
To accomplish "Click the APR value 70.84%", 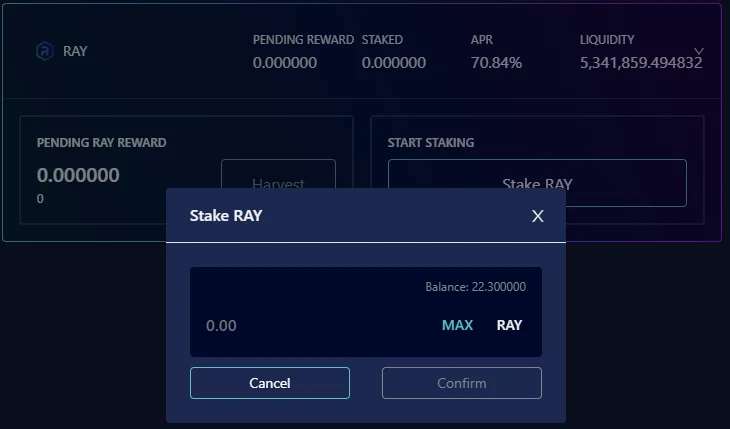I will point(496,62).
